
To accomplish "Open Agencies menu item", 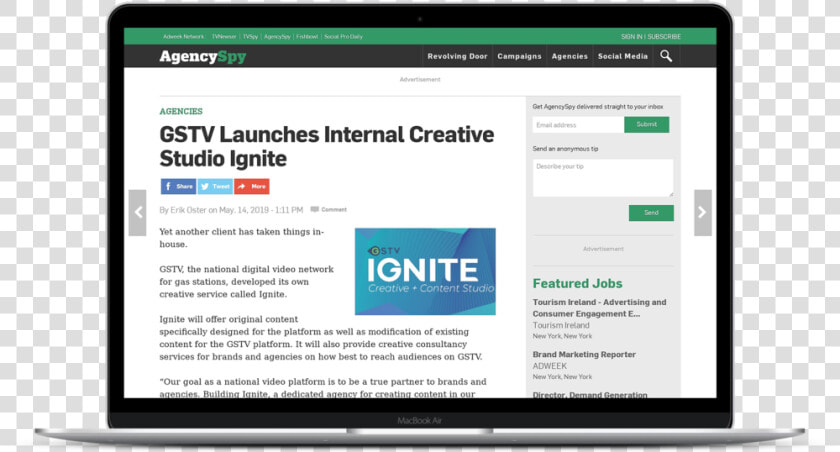I will tap(569, 56).
